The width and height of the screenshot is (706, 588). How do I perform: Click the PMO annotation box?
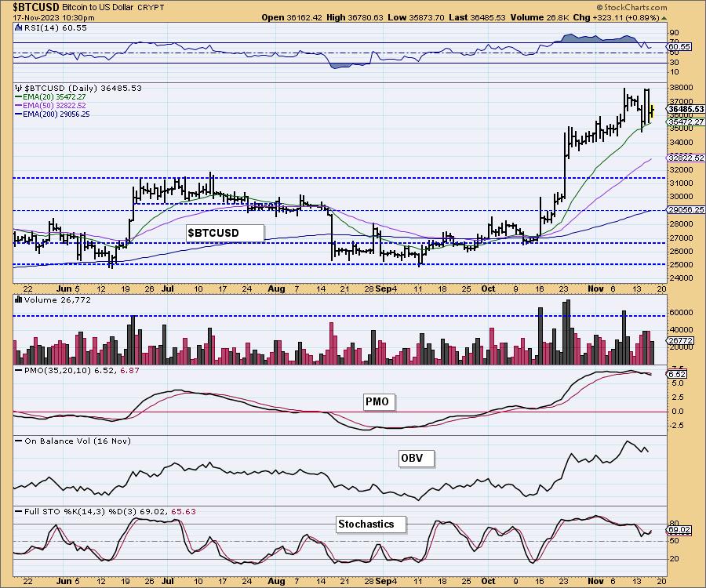pyautogui.click(x=379, y=401)
